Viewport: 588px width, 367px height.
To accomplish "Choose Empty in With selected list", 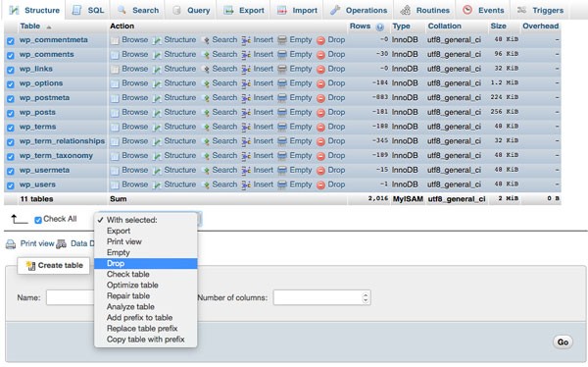I will click(x=145, y=253).
